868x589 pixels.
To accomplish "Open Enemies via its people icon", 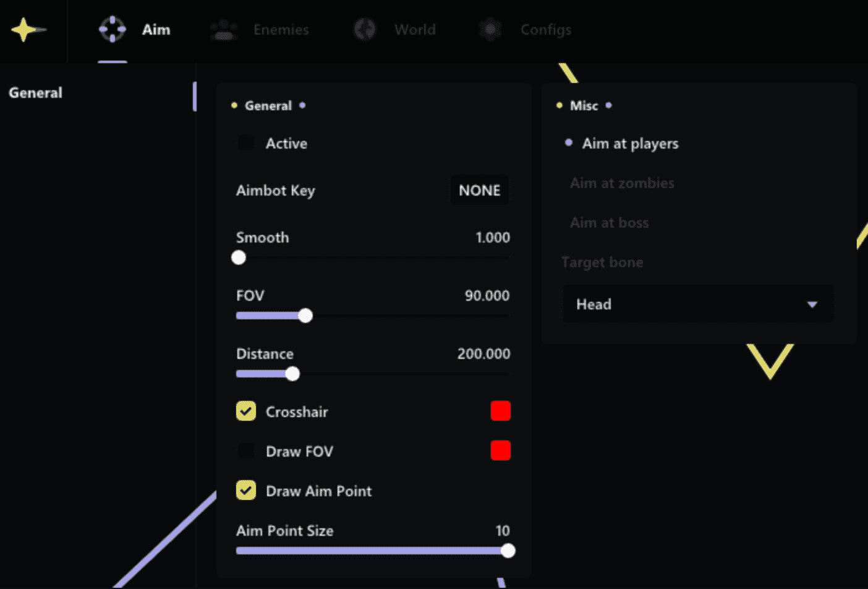I will (x=223, y=30).
